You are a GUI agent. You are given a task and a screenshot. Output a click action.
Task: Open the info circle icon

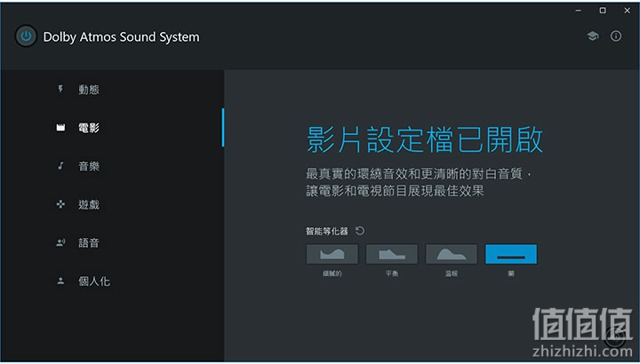click(615, 36)
